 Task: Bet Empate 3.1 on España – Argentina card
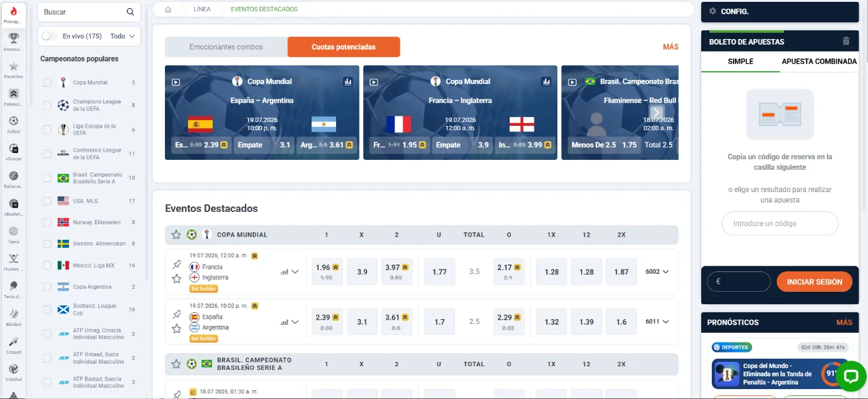(x=264, y=145)
